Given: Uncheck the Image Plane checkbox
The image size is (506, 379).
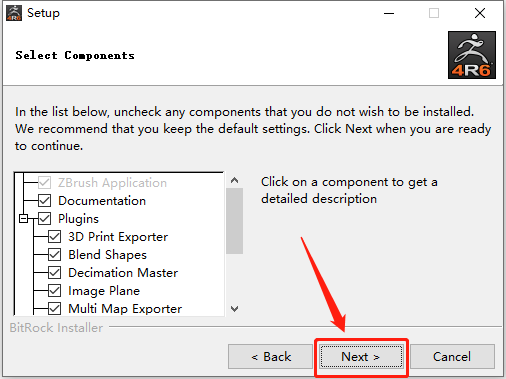Looking at the screenshot, I should point(54,291).
